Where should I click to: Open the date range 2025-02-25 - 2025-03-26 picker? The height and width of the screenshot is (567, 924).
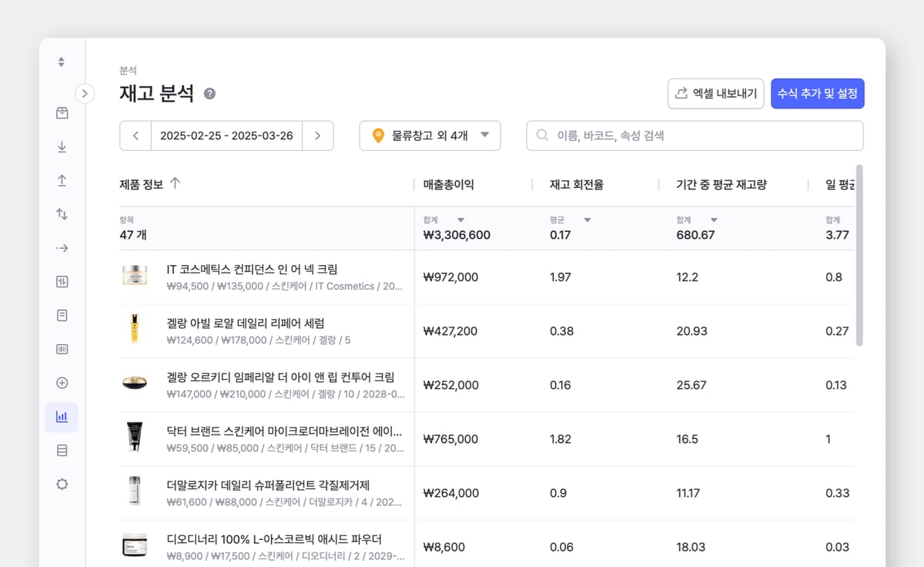(226, 136)
